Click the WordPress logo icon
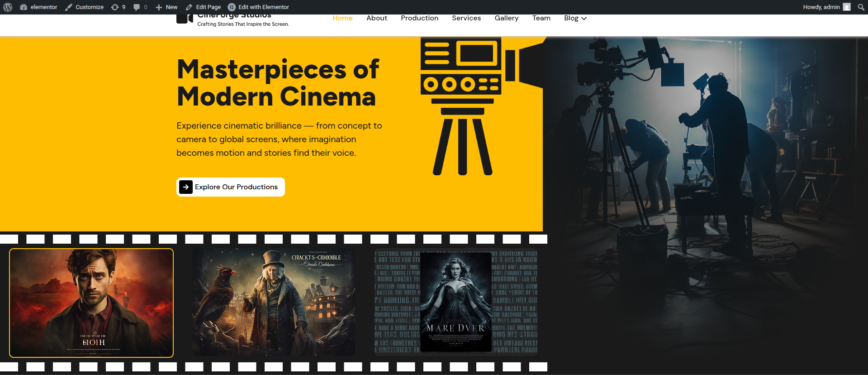The width and height of the screenshot is (868, 375). tap(8, 7)
